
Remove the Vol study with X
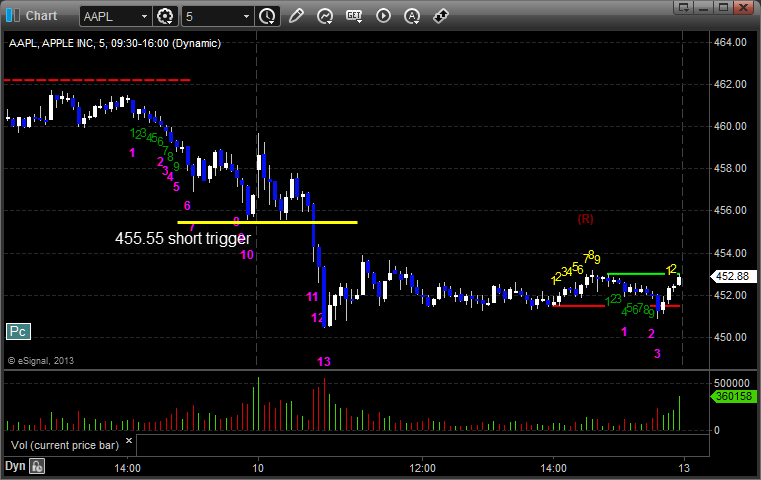point(129,441)
